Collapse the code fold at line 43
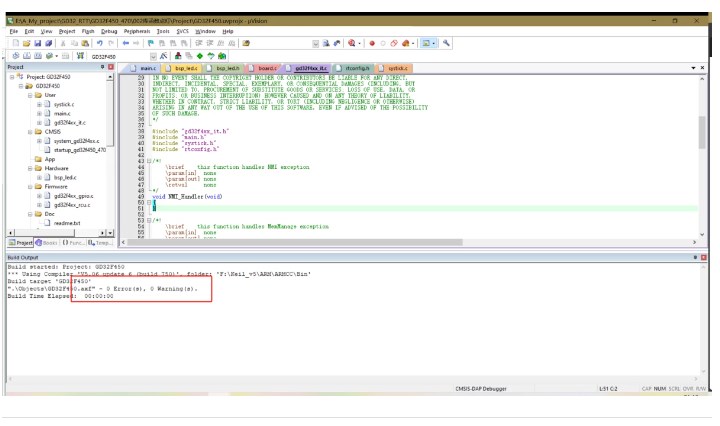This screenshot has width=720, height=426. point(148,160)
